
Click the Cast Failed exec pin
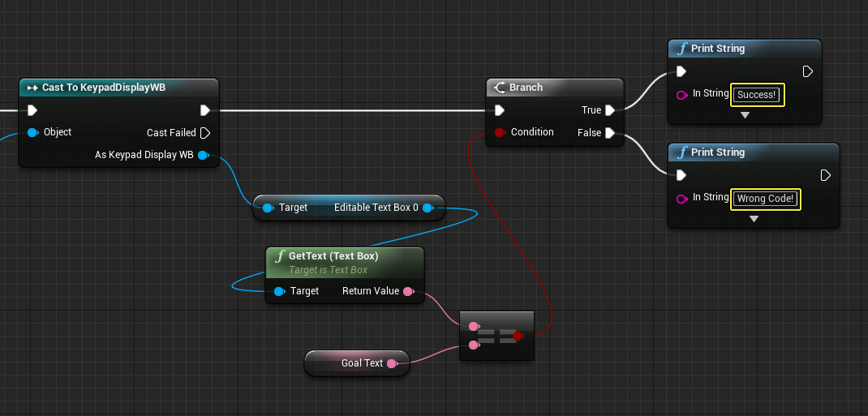[205, 133]
